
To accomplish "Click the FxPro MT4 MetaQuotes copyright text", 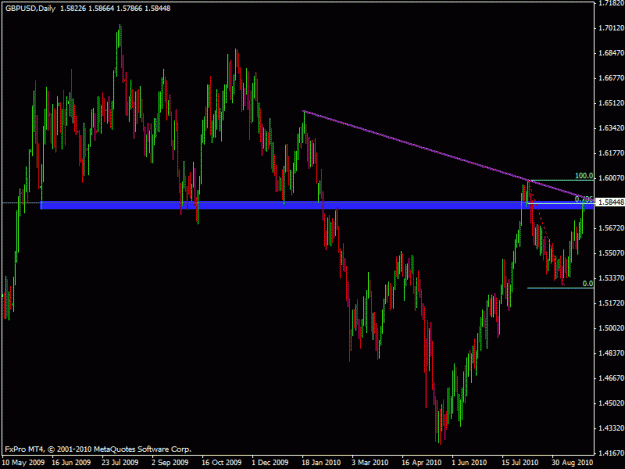I will (98, 449).
